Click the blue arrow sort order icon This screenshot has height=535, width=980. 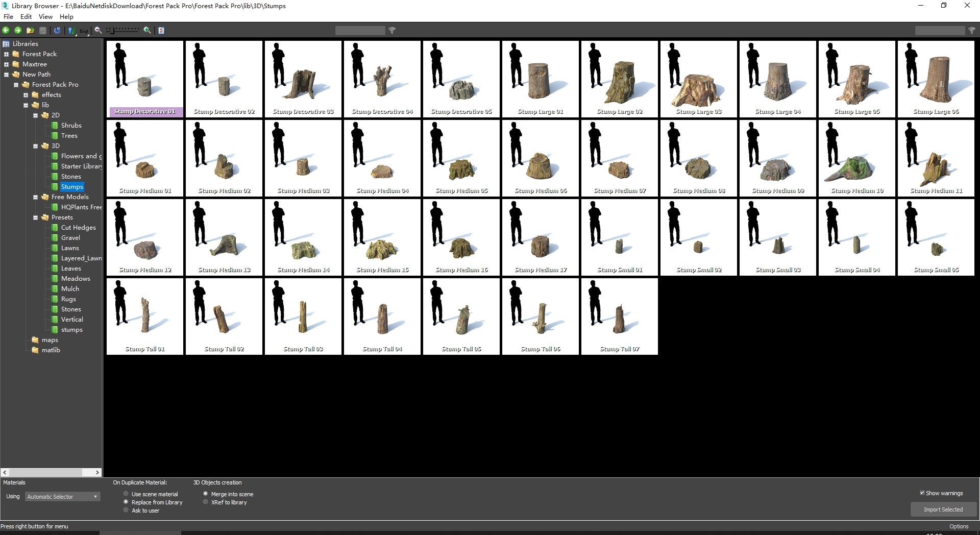pos(71,31)
